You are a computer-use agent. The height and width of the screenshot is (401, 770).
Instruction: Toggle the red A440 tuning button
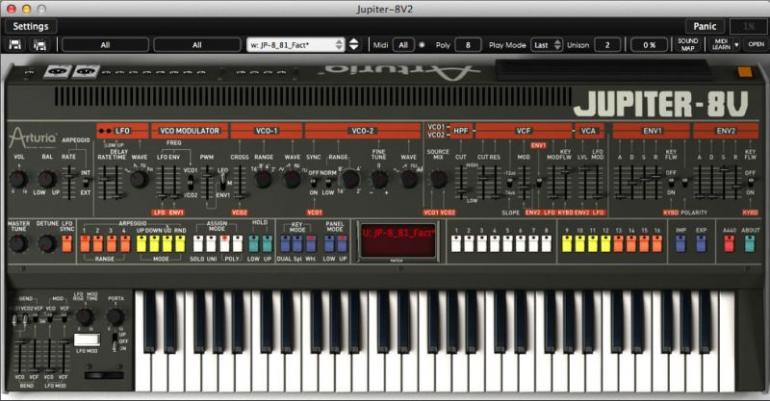[729, 243]
